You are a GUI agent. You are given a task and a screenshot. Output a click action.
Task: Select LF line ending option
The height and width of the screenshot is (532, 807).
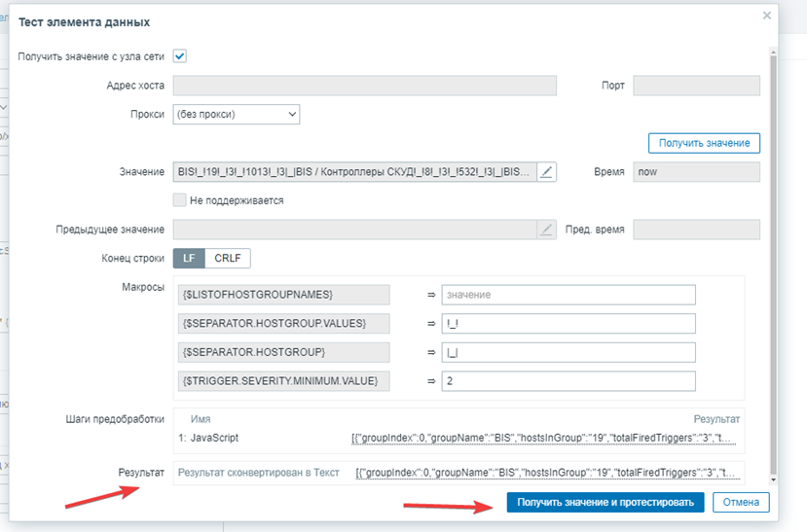(x=189, y=259)
